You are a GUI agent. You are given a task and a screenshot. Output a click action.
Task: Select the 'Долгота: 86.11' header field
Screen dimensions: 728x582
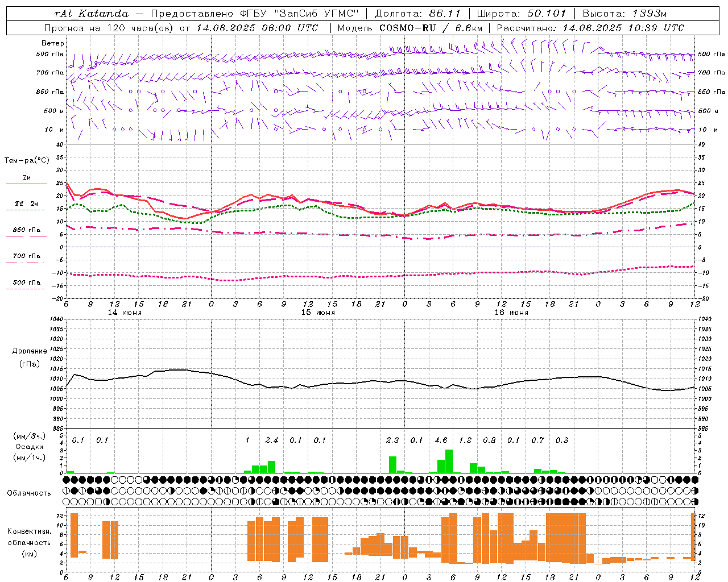pos(418,14)
